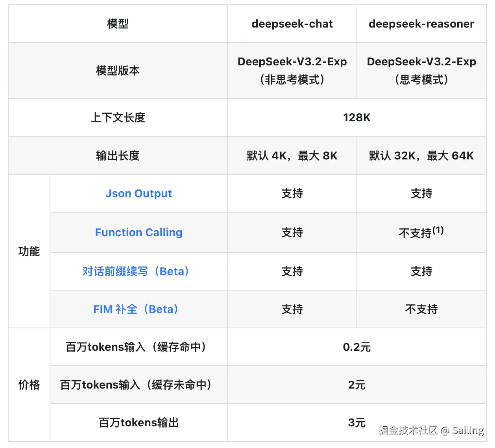Screen dimensions: 495x448
Task: Open the 对话前缀续写（Beta）link
Action: [136, 271]
